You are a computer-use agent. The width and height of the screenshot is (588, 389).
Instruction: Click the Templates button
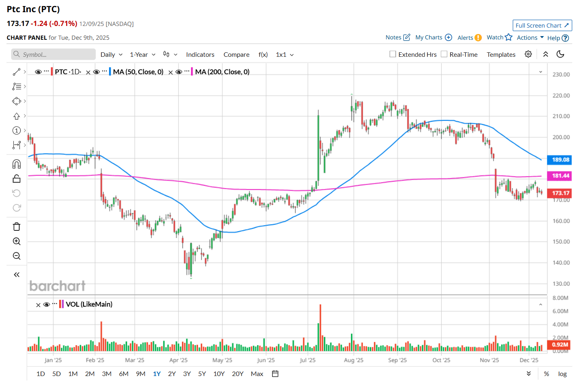click(501, 55)
